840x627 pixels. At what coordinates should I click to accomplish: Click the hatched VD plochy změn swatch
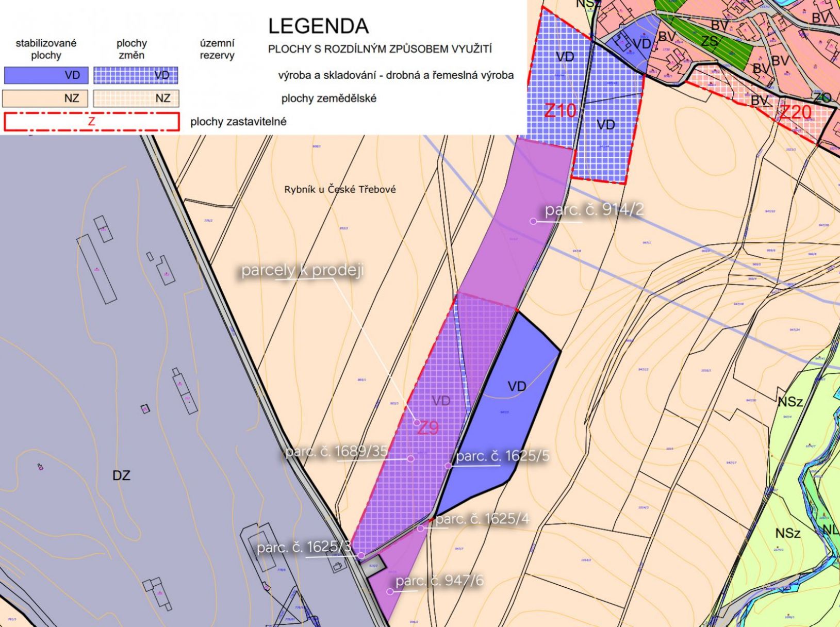click(136, 75)
